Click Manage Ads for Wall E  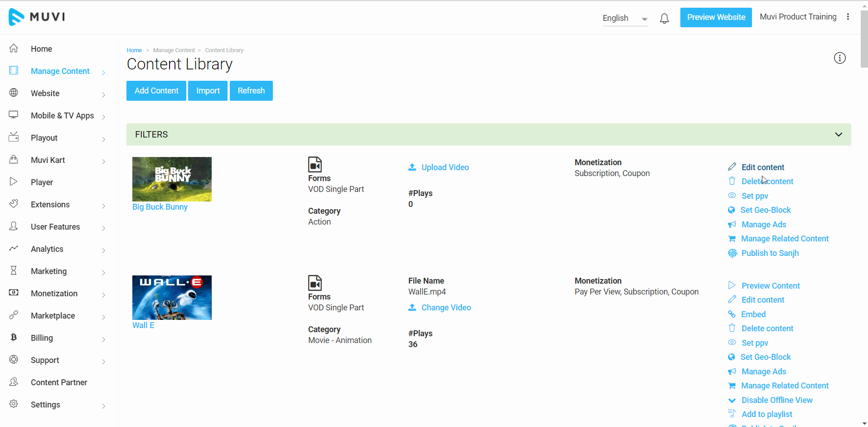click(764, 372)
